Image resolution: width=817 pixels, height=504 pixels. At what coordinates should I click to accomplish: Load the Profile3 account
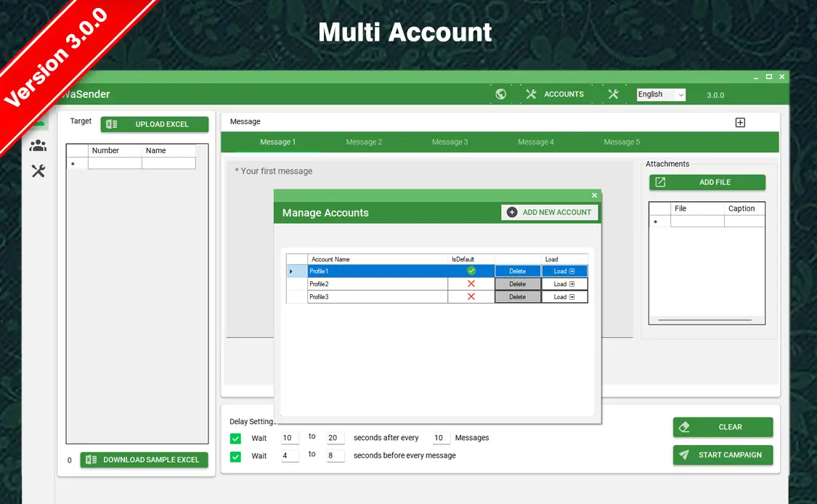click(x=564, y=297)
